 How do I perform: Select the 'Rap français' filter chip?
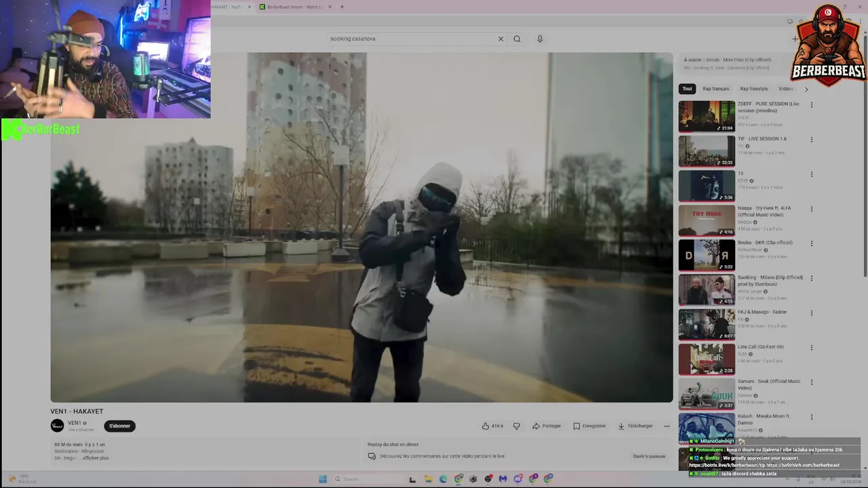point(715,89)
